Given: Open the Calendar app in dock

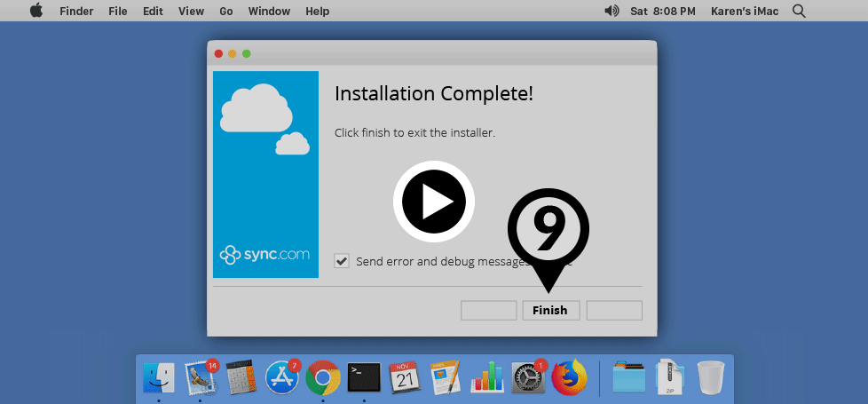Looking at the screenshot, I should 405,377.
